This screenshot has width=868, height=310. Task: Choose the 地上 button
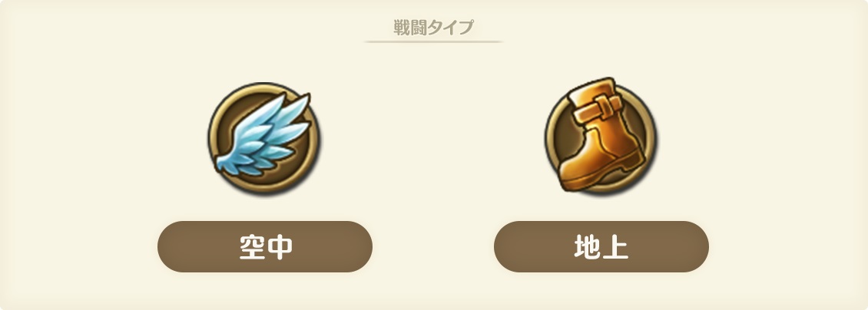pos(601,246)
